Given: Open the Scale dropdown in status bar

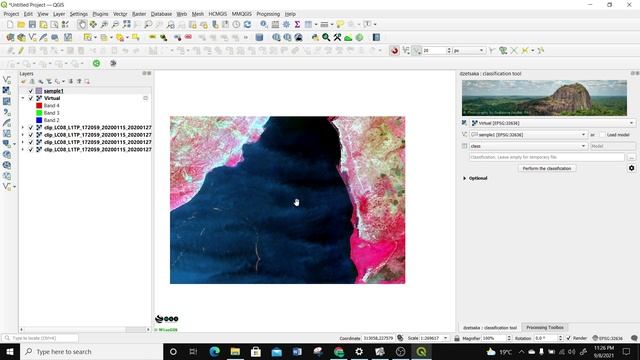Looking at the screenshot, I should [446, 338].
